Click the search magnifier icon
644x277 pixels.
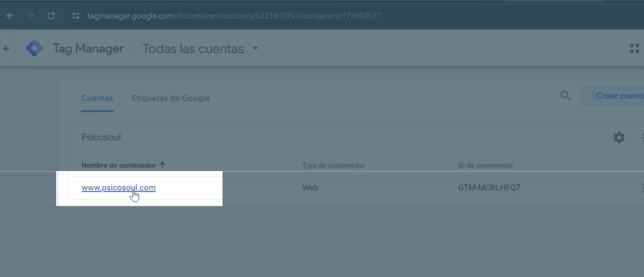tap(566, 96)
